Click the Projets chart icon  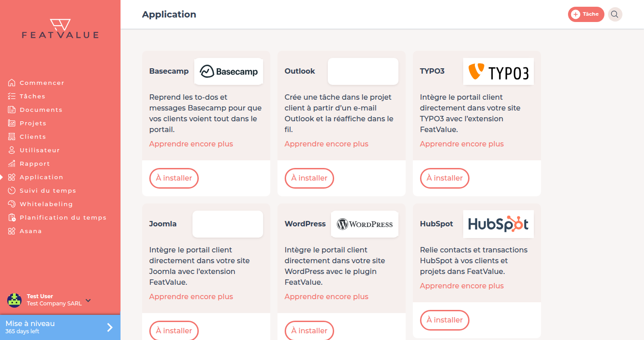[x=12, y=123]
